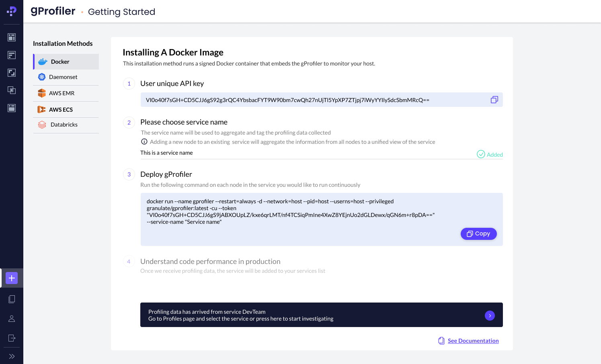Viewport: 601px width, 364px height.
Task: Click the logout icon in the sidebar
Action: point(12,338)
